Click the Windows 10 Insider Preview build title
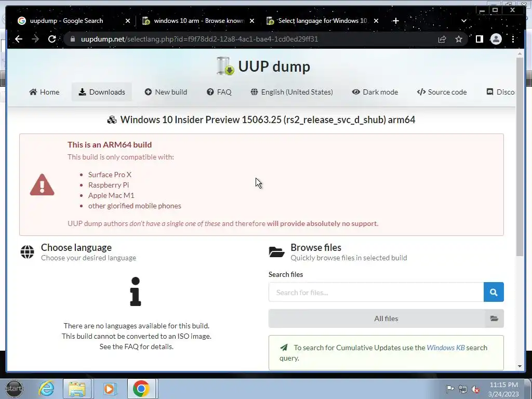The width and height of the screenshot is (532, 399). (268, 120)
